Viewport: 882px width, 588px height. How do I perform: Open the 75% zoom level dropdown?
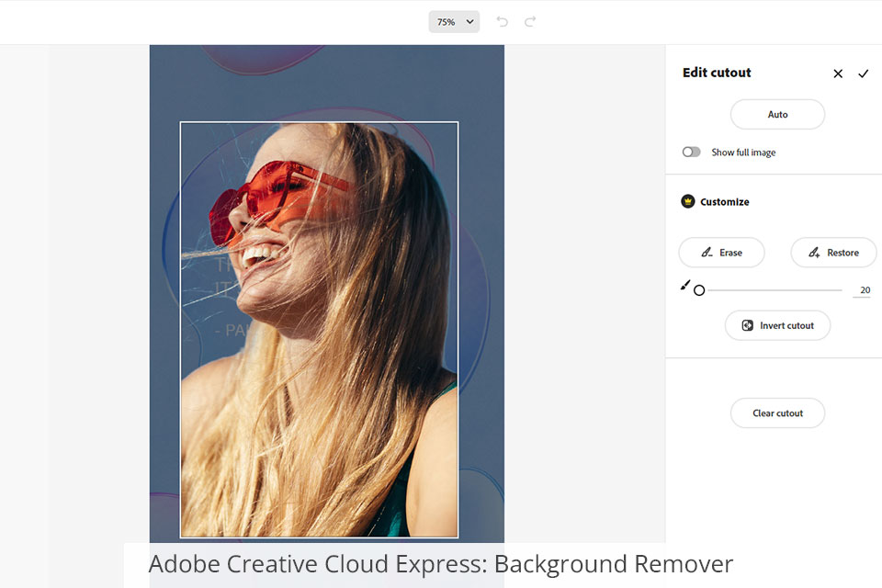click(454, 22)
